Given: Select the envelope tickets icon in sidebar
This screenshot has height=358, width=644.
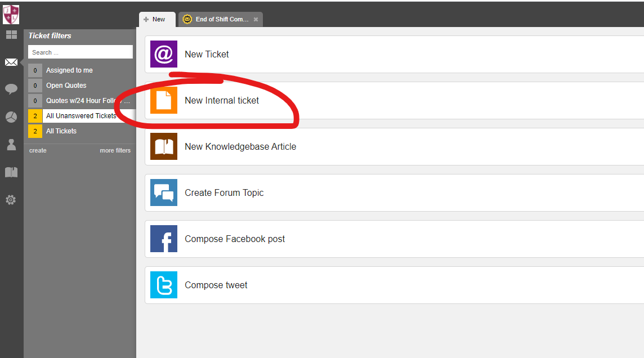Looking at the screenshot, I should click(11, 62).
